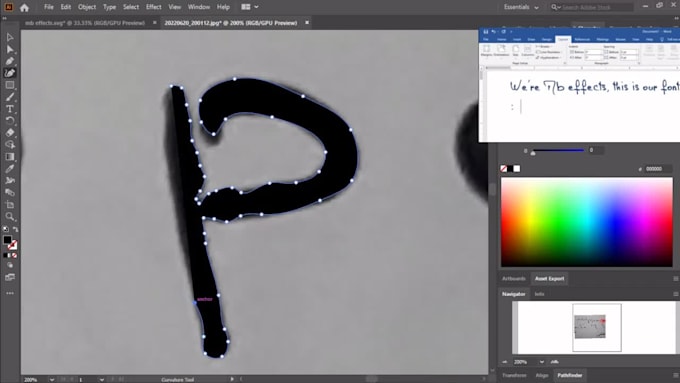Switch to the Align panel tab
Image resolution: width=680 pixels, height=383 pixels.
[542, 375]
